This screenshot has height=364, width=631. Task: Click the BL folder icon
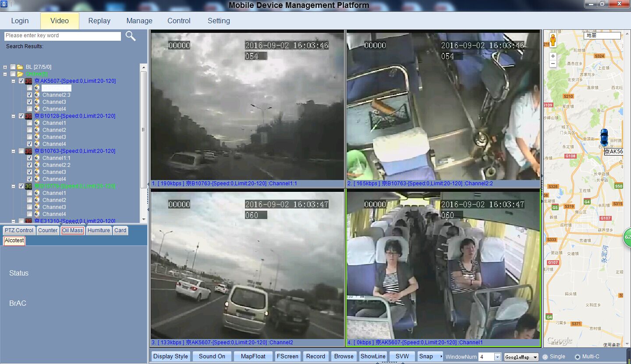click(x=20, y=67)
